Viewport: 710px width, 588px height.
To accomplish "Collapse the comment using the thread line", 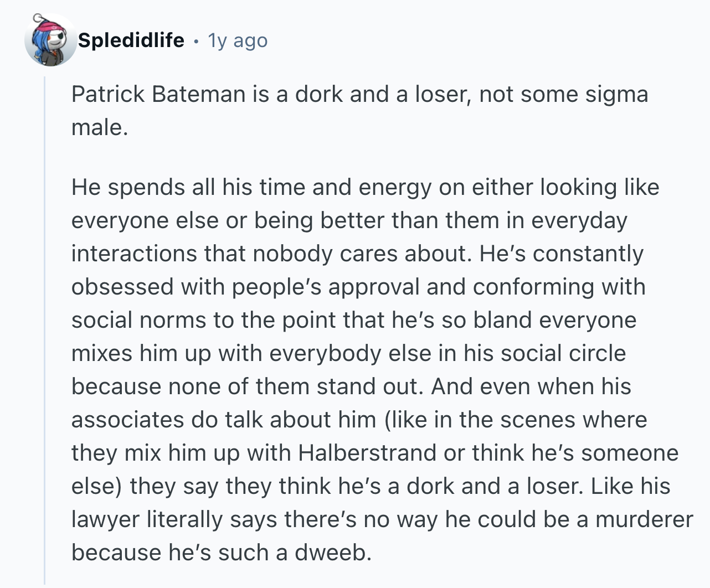I will pos(45,332).
